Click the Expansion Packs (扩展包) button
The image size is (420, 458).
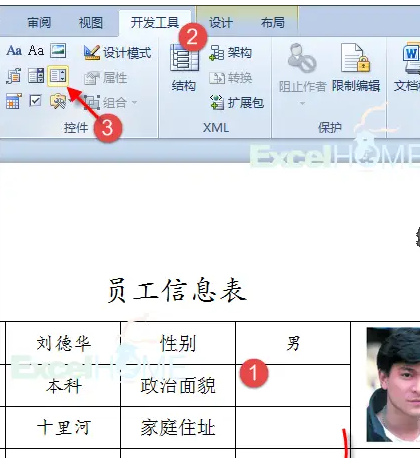(237, 102)
